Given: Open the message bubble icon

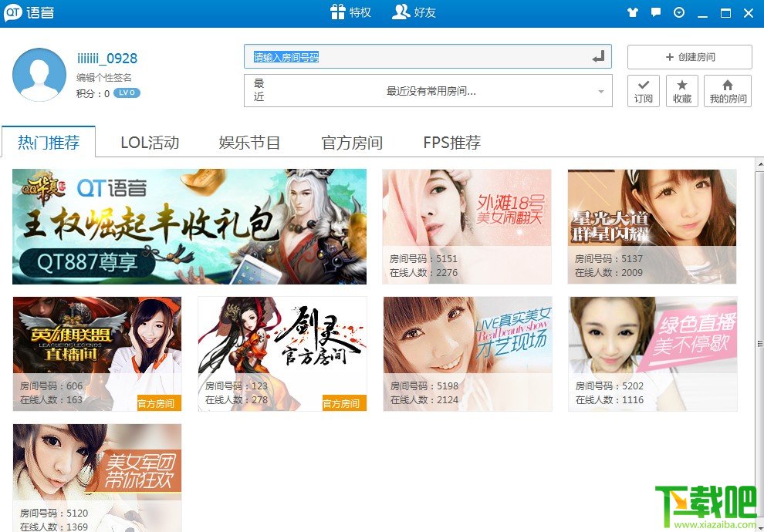Looking at the screenshot, I should tap(656, 12).
